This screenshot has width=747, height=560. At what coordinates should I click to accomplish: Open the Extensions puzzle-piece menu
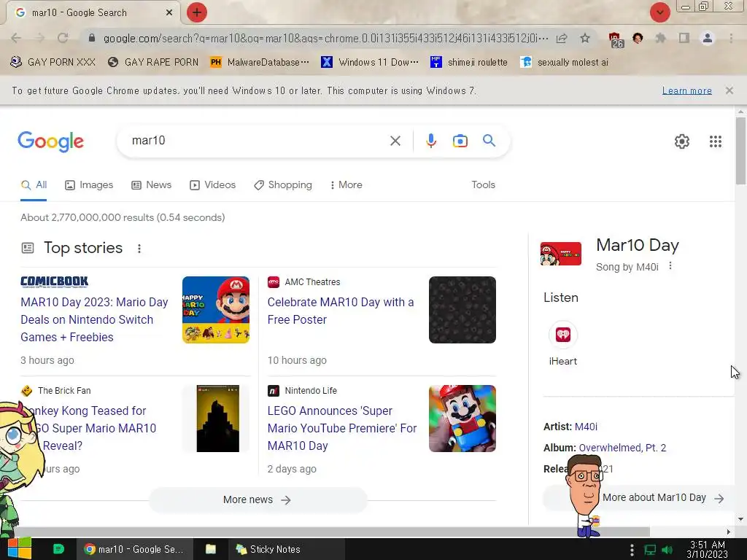[x=661, y=38]
